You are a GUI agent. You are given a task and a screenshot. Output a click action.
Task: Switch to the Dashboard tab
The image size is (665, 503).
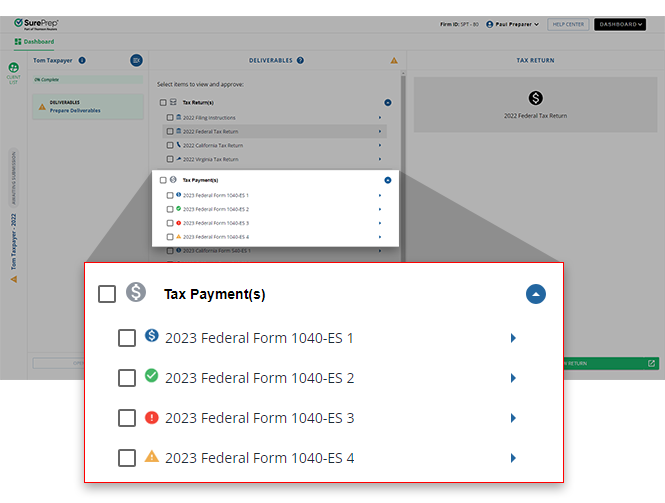click(34, 42)
